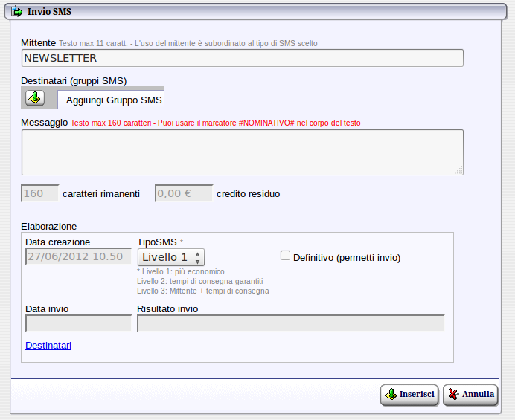Click the Definitivo (permetti invio) label text
This screenshot has width=515, height=420.
(347, 258)
